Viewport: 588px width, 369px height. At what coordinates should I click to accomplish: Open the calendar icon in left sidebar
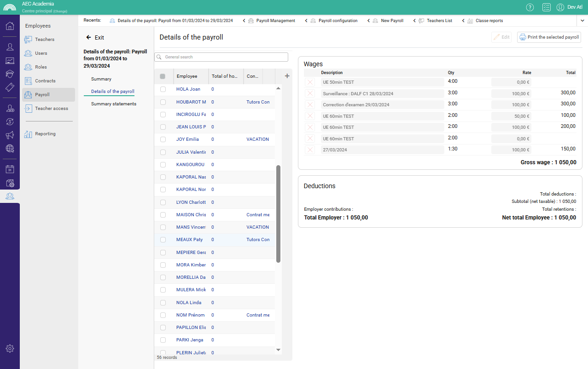(x=10, y=169)
